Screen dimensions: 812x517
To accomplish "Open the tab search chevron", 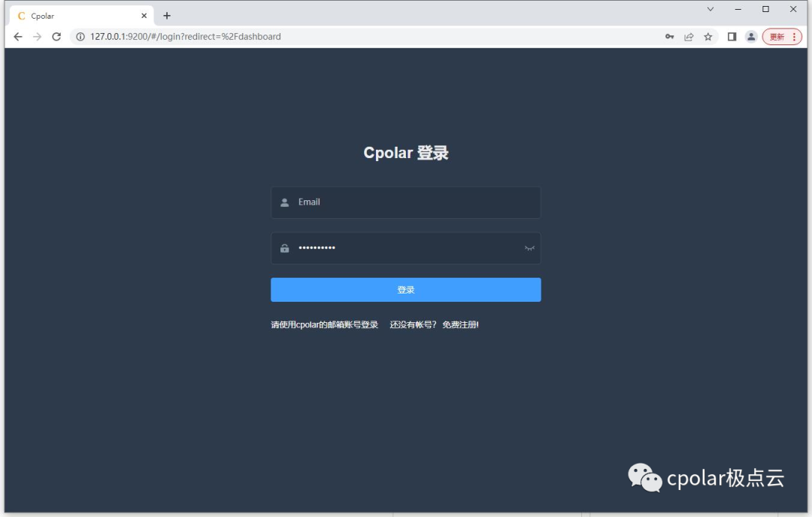I will point(710,9).
